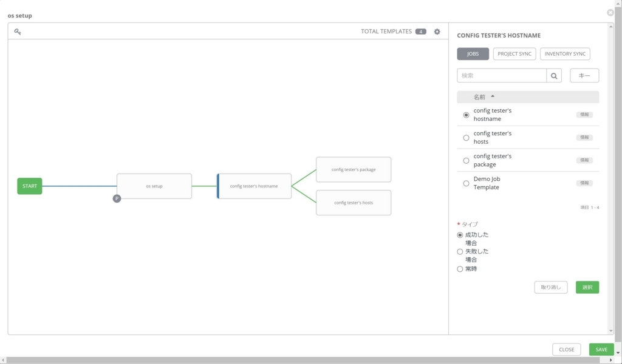
Task: Click the 取り消し cancel button
Action: [550, 287]
